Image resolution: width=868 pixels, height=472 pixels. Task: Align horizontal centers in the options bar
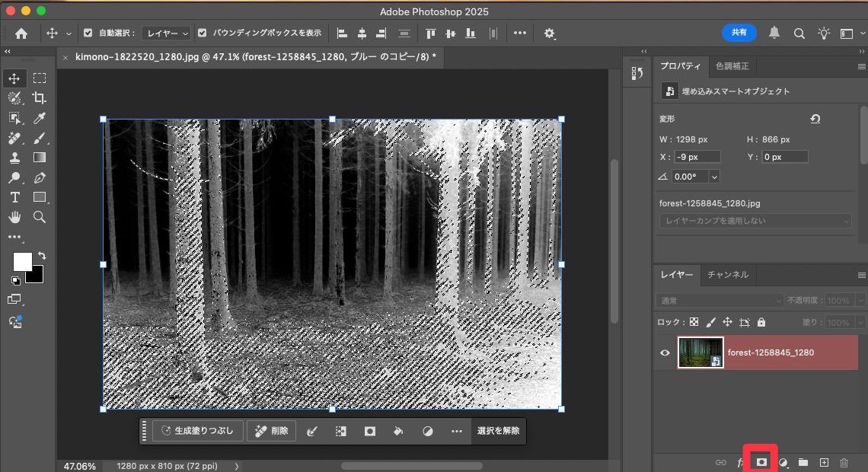[x=362, y=33]
